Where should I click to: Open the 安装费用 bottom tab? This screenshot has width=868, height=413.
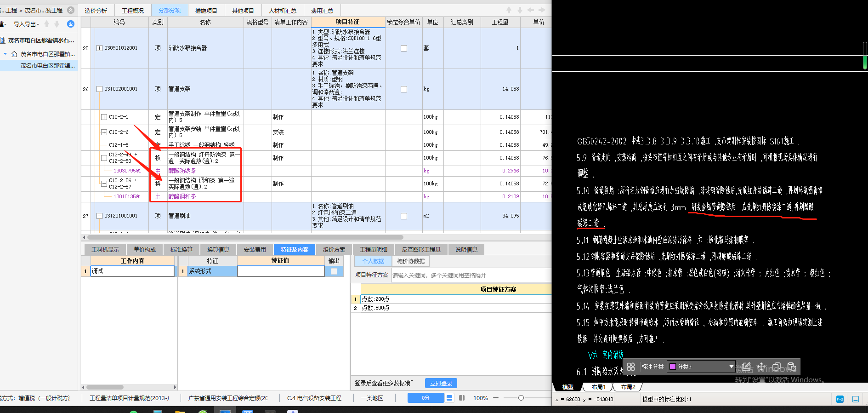255,249
